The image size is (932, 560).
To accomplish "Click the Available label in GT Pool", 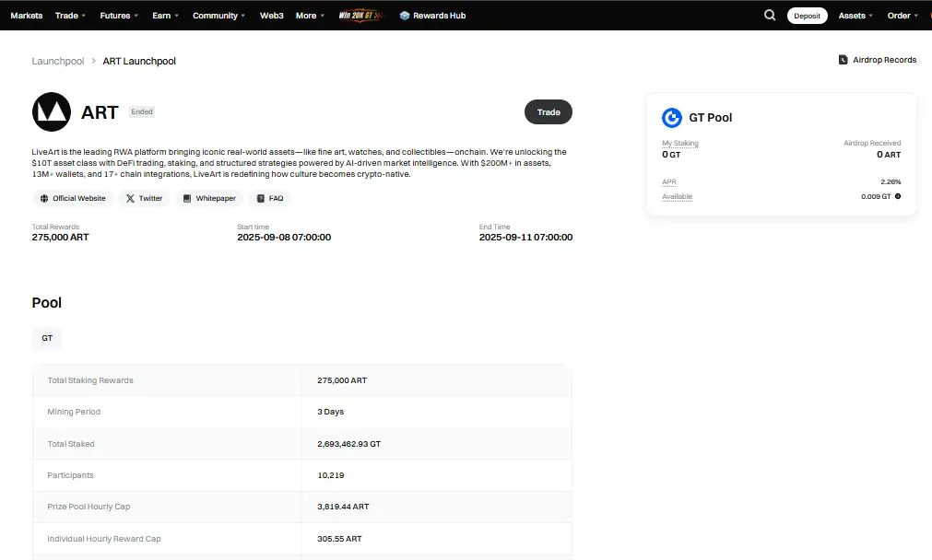I will [677, 196].
